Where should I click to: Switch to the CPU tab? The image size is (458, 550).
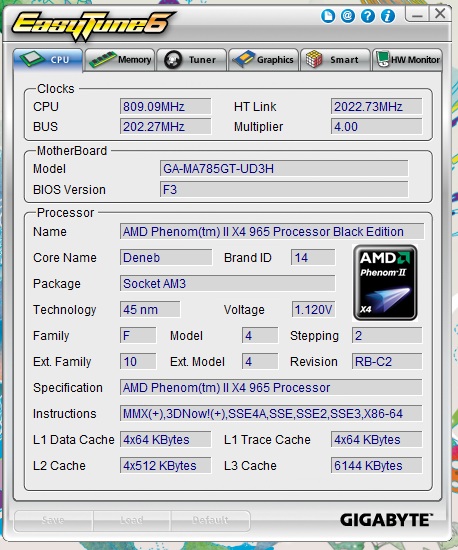coord(48,60)
